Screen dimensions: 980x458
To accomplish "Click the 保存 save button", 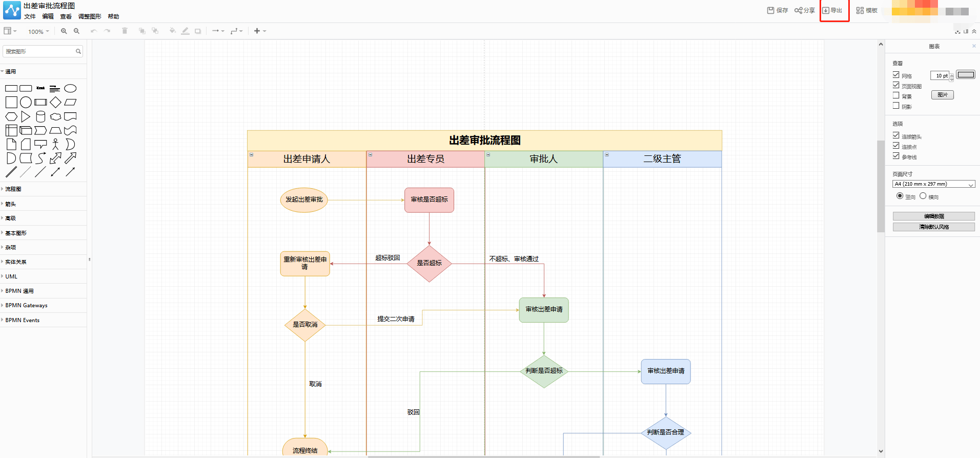I will pos(778,10).
